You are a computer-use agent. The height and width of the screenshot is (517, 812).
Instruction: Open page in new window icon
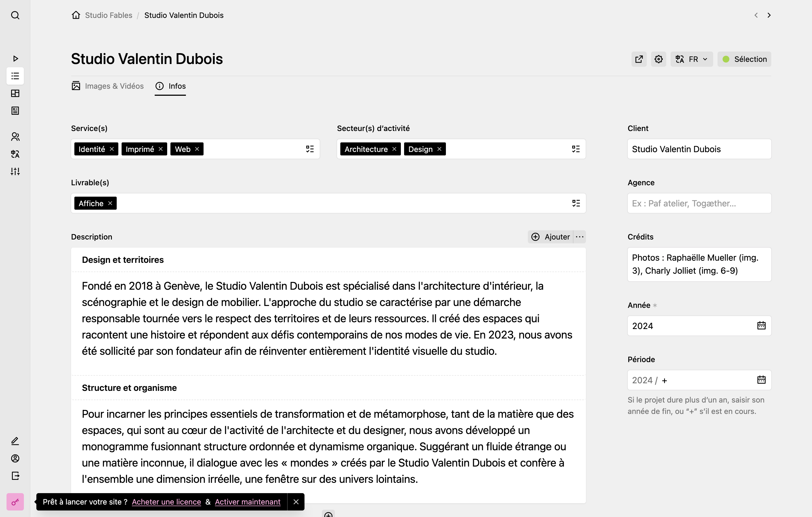click(639, 59)
